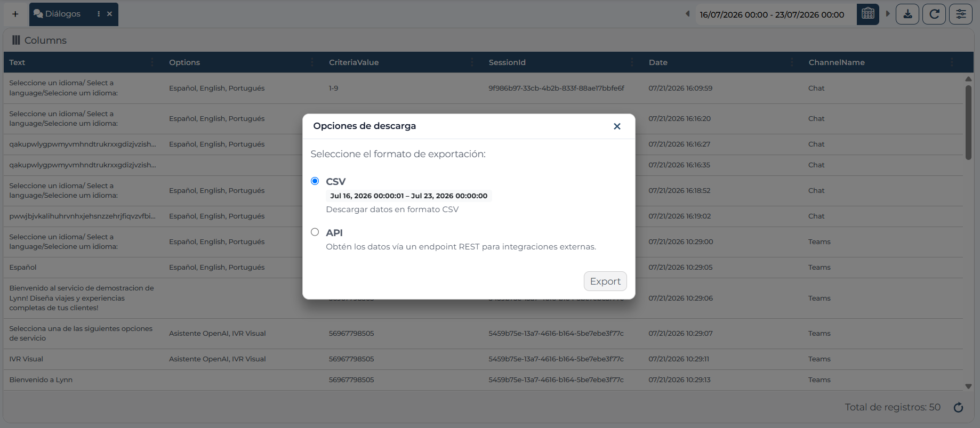The image size is (980, 428).
Task: Click Selecciona una de las siguientes opciones
Action: click(x=81, y=333)
